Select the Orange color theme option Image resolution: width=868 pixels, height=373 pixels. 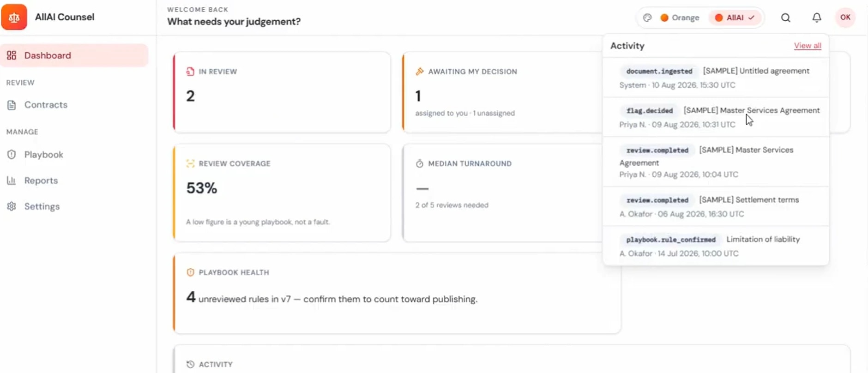point(680,18)
